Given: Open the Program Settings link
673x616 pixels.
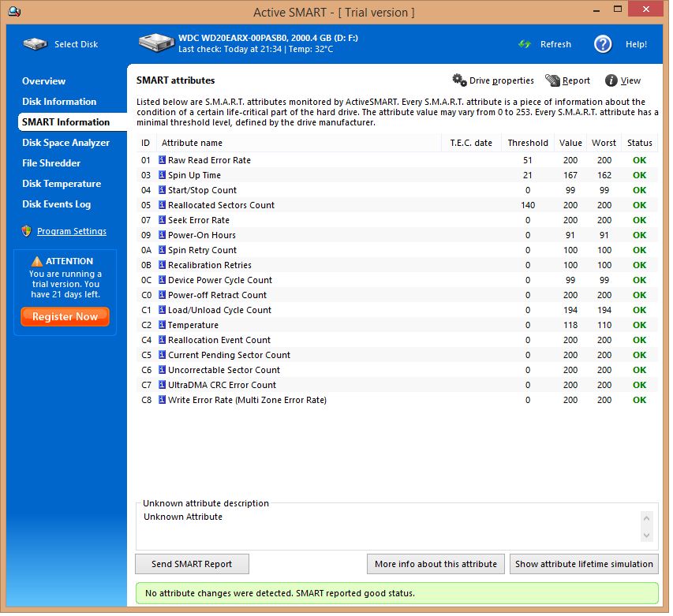Looking at the screenshot, I should click(72, 232).
